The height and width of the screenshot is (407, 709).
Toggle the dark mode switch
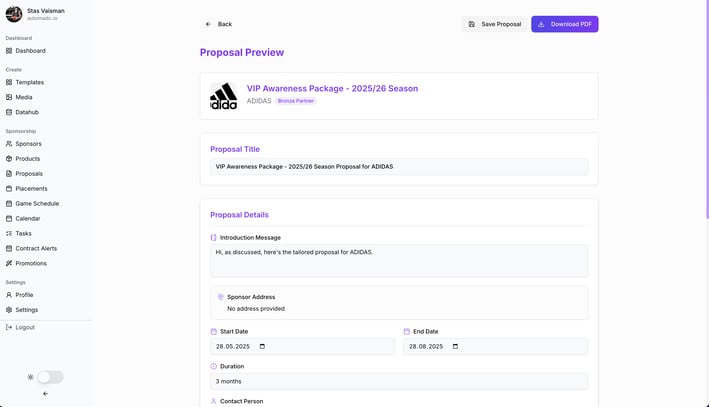point(50,377)
